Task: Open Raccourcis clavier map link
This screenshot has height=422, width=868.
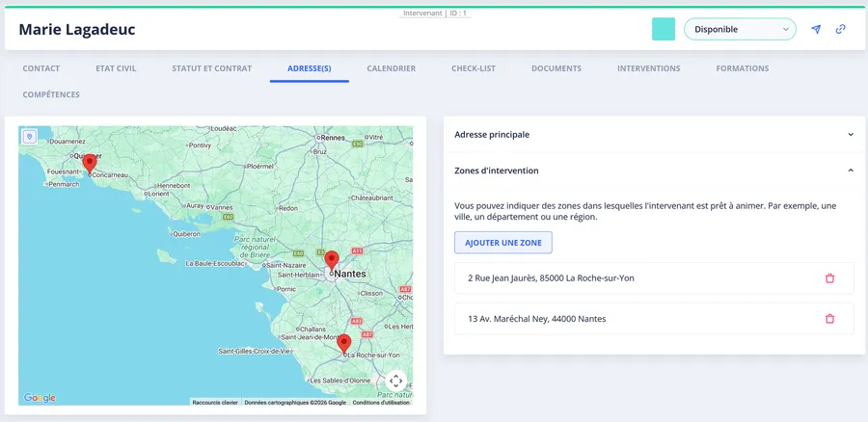Action: [215, 403]
